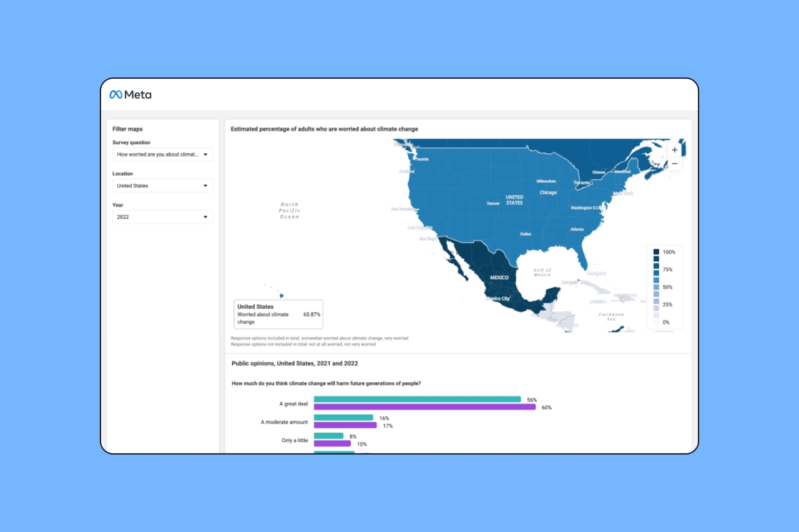
Task: Click the Mexico City label on the map
Action: [498, 299]
